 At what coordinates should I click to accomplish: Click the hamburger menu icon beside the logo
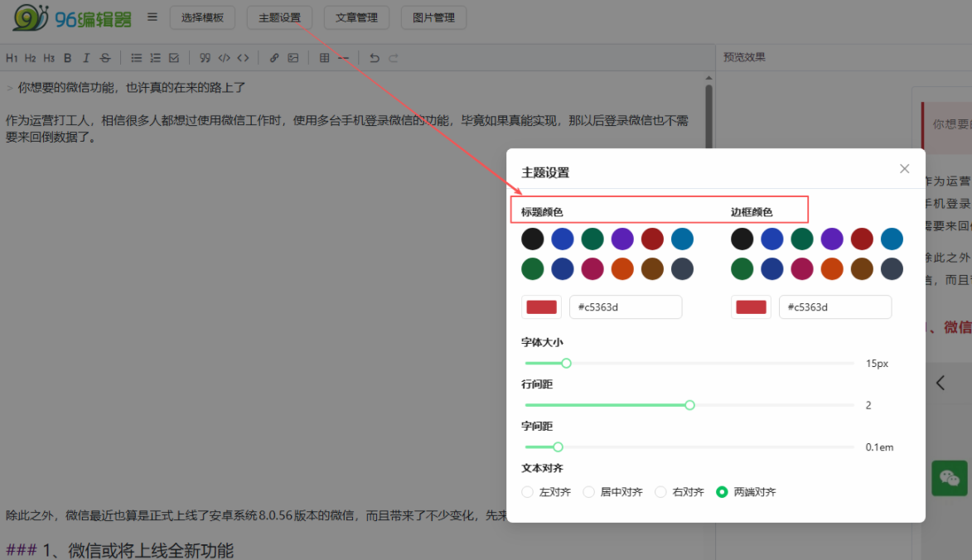[152, 17]
